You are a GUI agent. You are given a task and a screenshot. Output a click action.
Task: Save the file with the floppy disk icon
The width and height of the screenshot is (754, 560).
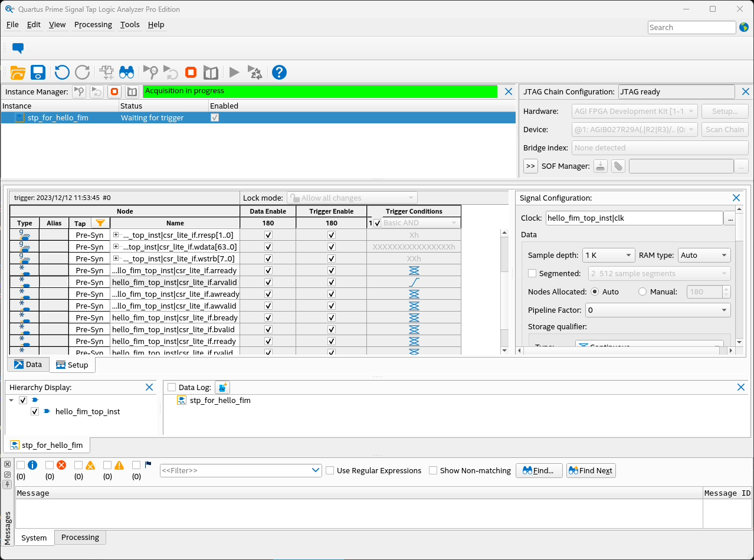pos(38,73)
